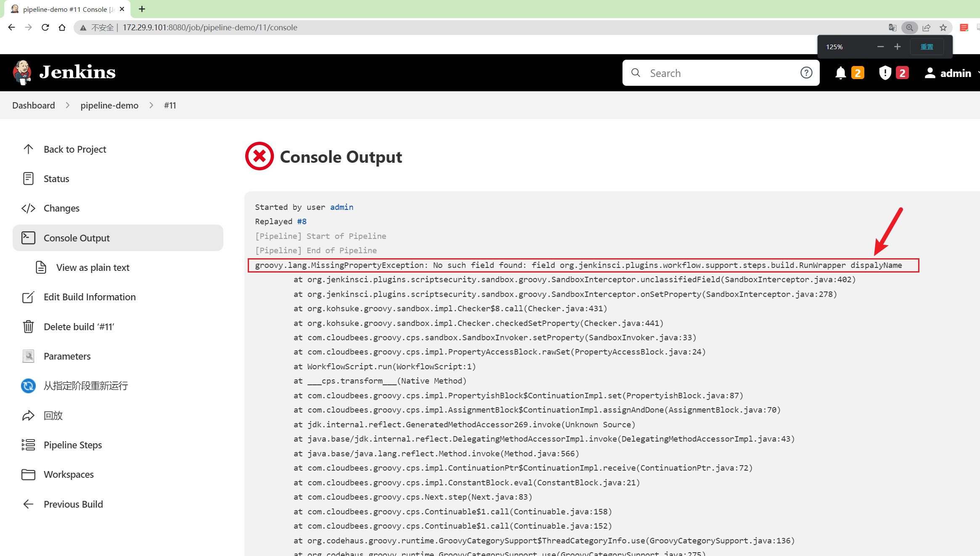
Task: Select Console Output in sidebar
Action: tap(118, 238)
